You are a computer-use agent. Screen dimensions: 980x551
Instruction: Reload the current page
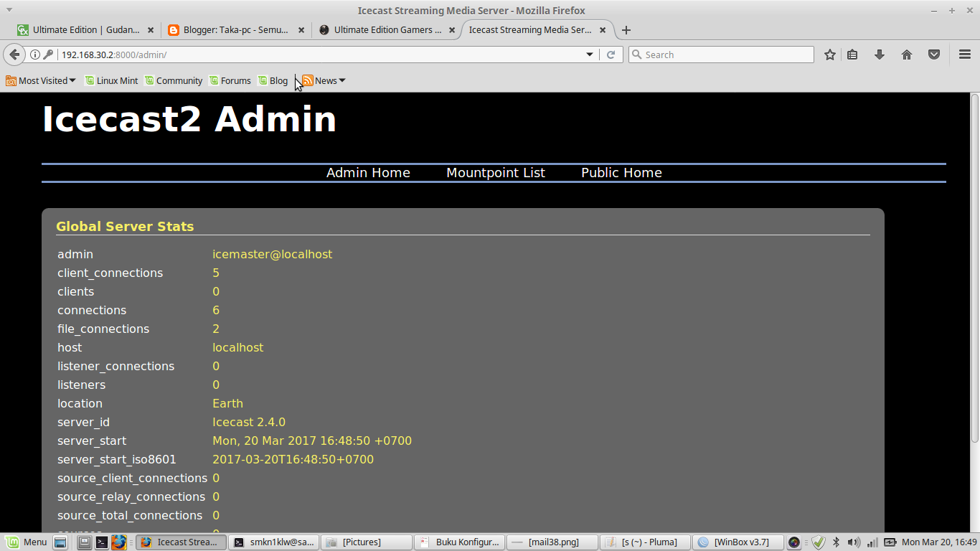[x=611, y=55]
